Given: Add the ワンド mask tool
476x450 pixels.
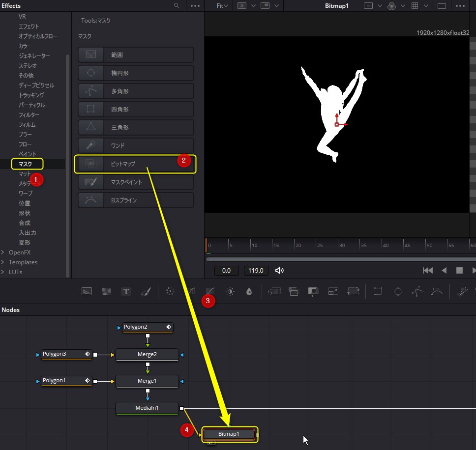Looking at the screenshot, I should click(136, 145).
